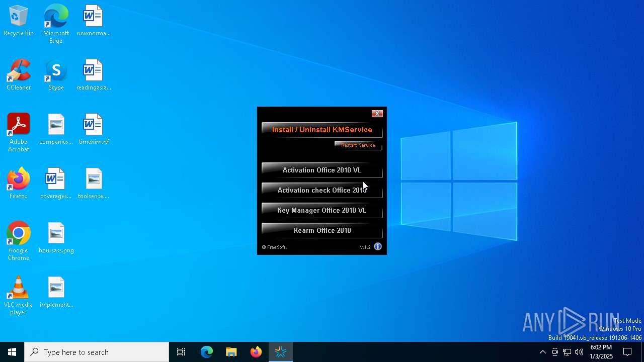The image size is (644, 362).
Task: Click the info icon in the activator window
Action: click(x=378, y=247)
